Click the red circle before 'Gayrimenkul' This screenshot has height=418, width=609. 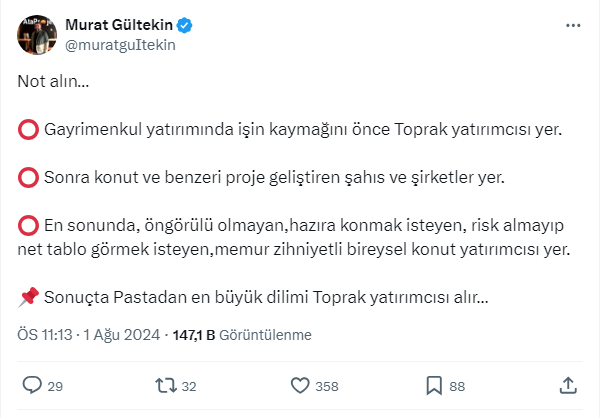point(29,129)
